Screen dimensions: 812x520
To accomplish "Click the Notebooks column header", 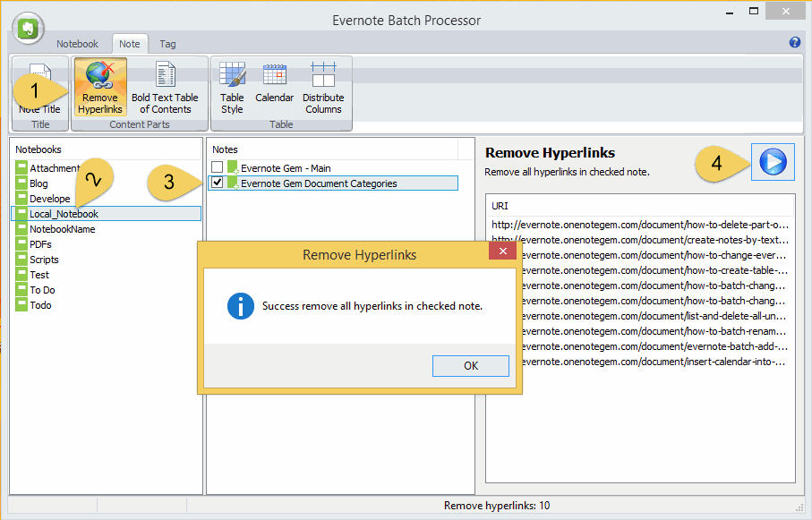I will tap(106, 149).
